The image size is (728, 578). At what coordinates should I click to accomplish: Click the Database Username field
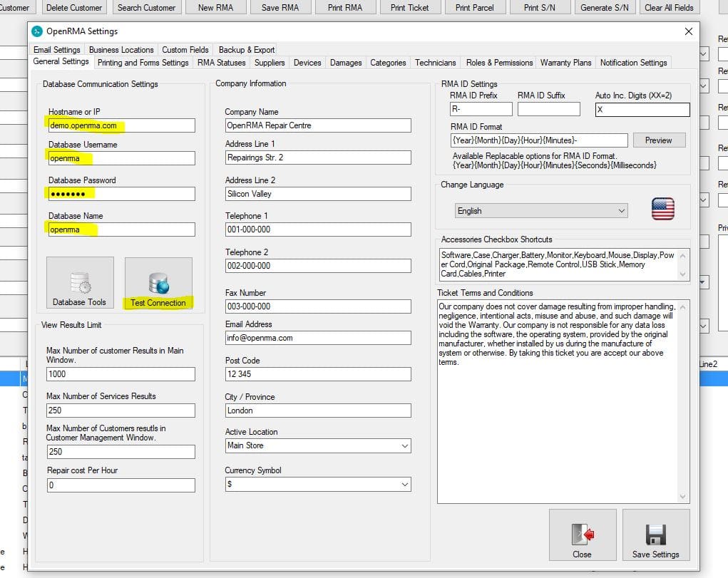point(122,158)
